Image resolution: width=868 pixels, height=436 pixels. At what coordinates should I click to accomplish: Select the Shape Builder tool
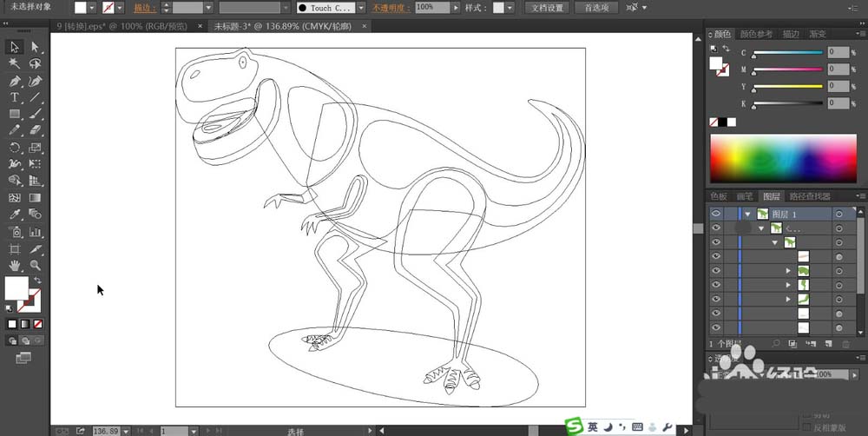(15, 181)
